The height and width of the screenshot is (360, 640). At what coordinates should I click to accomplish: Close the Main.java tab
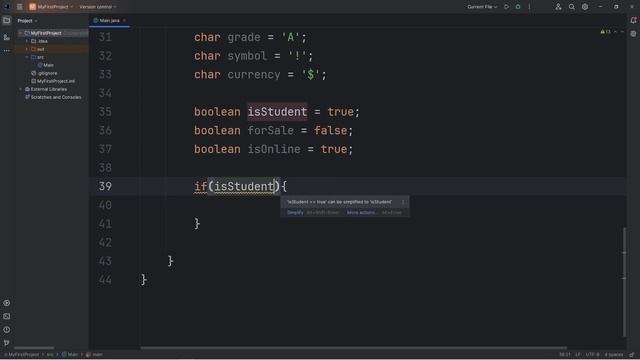coord(124,20)
